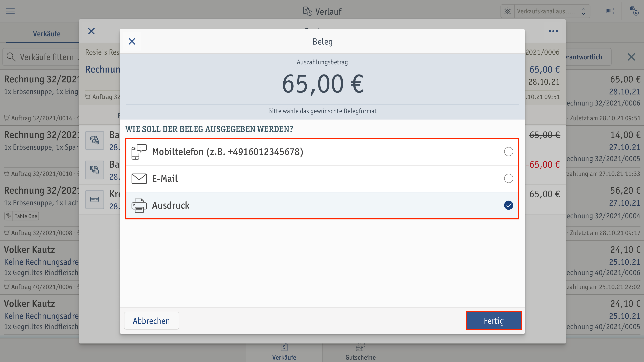This screenshot has width=644, height=362.
Task: Switch to the Verkäufe tab at top
Action: click(46, 34)
